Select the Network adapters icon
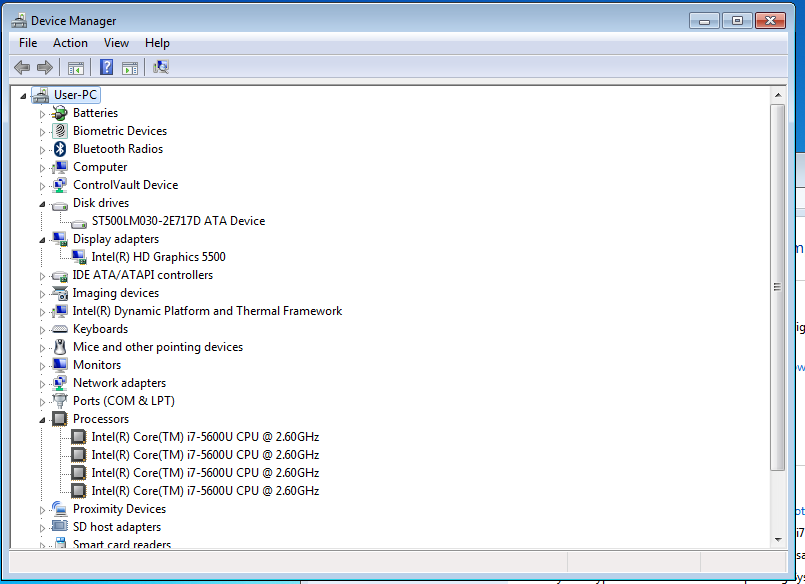Screen dimensions: 805x584 point(60,383)
